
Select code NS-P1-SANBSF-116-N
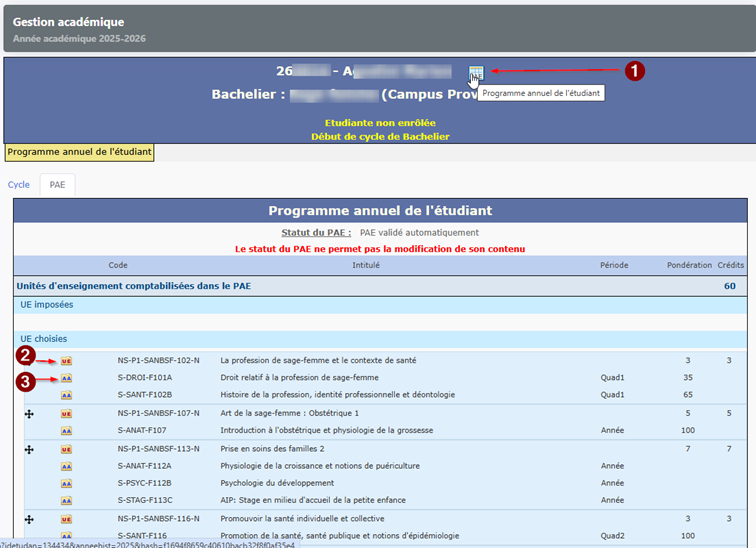pyautogui.click(x=159, y=519)
